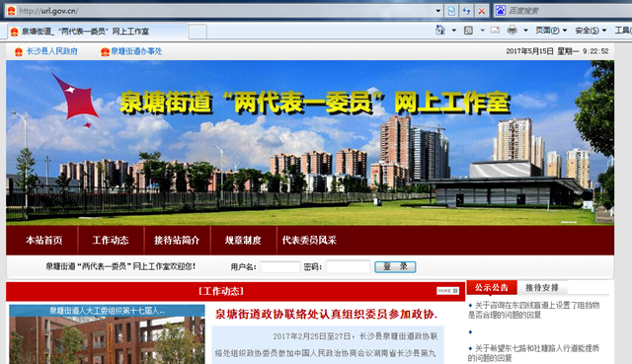632x364 pixels.
Task: Click the home icon in command bar
Action: 440,31
